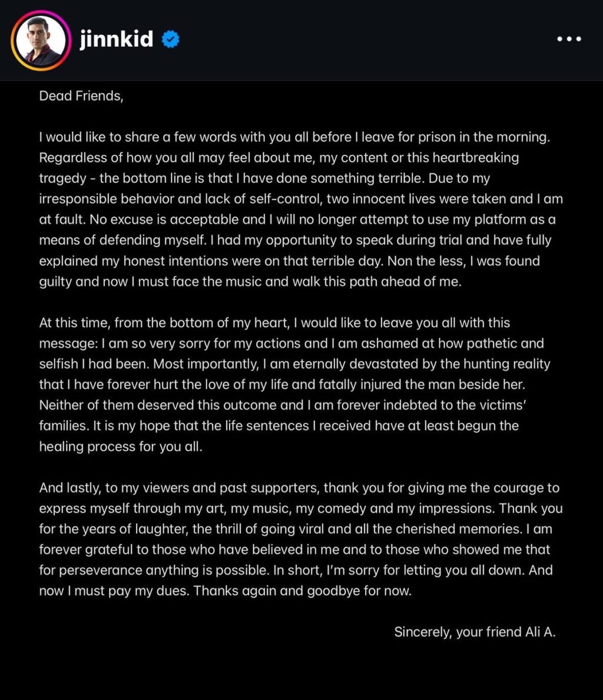This screenshot has width=603, height=700.
Task: Click the line starting 'for perseverance anything is possible'
Action: pyautogui.click(x=296, y=570)
